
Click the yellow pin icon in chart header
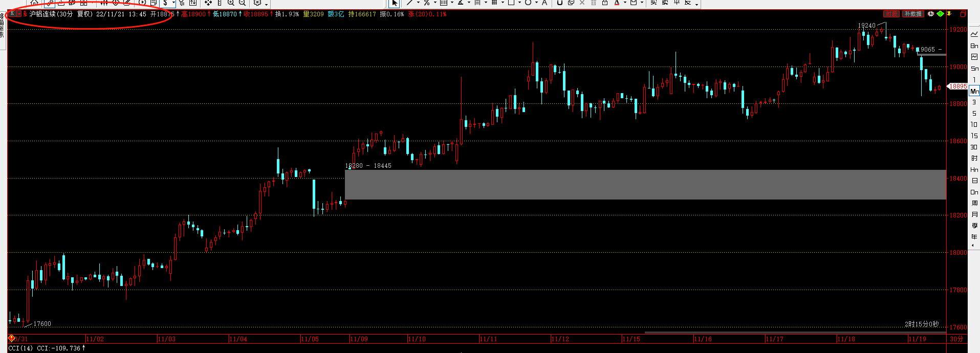949,14
